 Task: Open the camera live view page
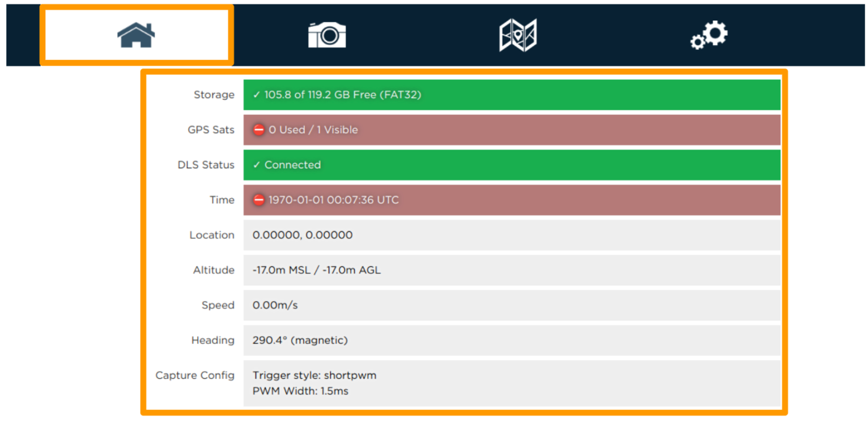(x=327, y=36)
